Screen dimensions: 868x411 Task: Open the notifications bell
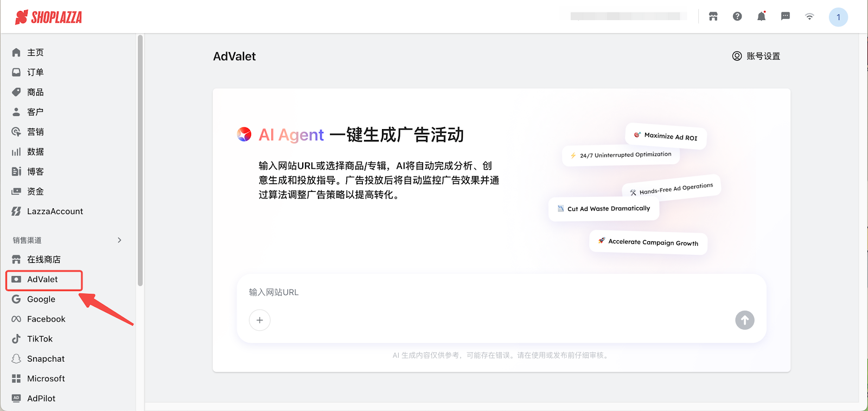[761, 17]
